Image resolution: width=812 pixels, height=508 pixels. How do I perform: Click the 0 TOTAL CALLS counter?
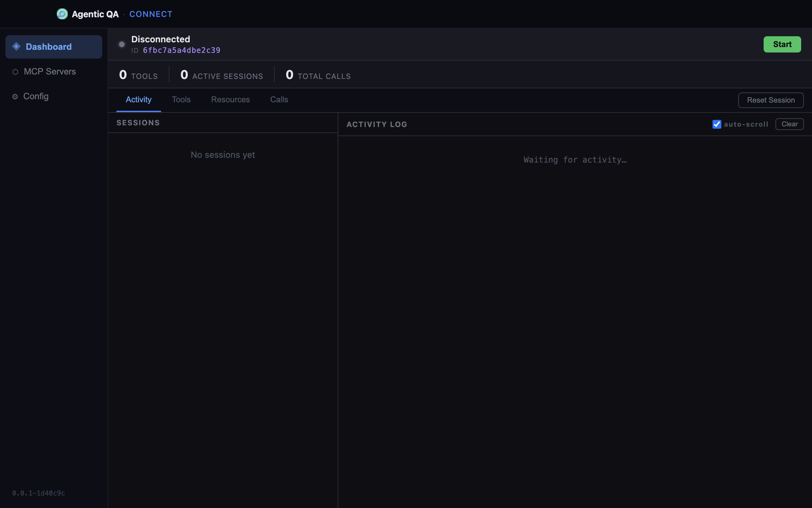coord(318,75)
